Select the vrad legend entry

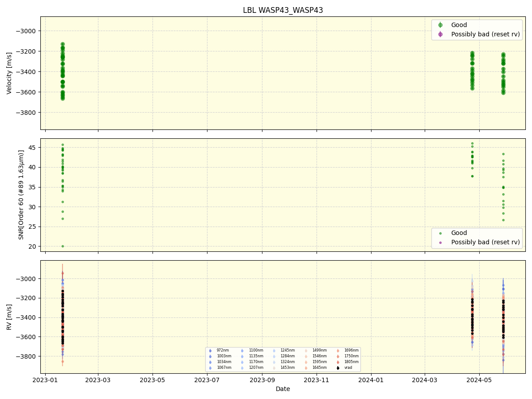(348, 368)
